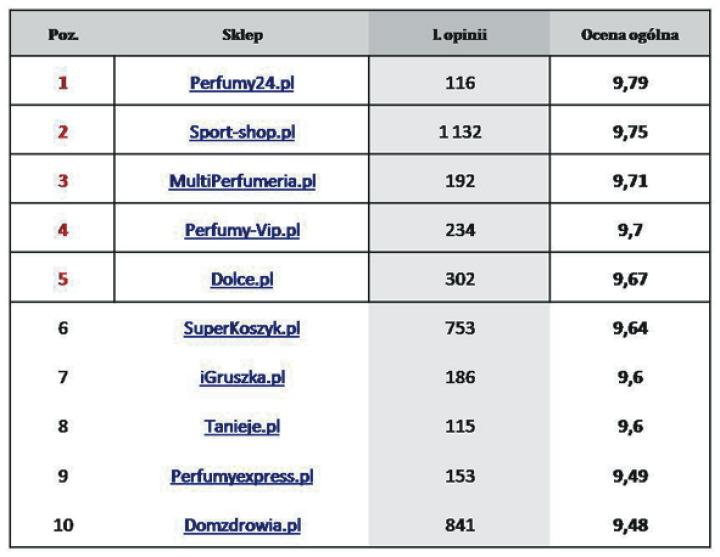Open the Perfumy24.pl shop link
The width and height of the screenshot is (720, 557).
[241, 83]
